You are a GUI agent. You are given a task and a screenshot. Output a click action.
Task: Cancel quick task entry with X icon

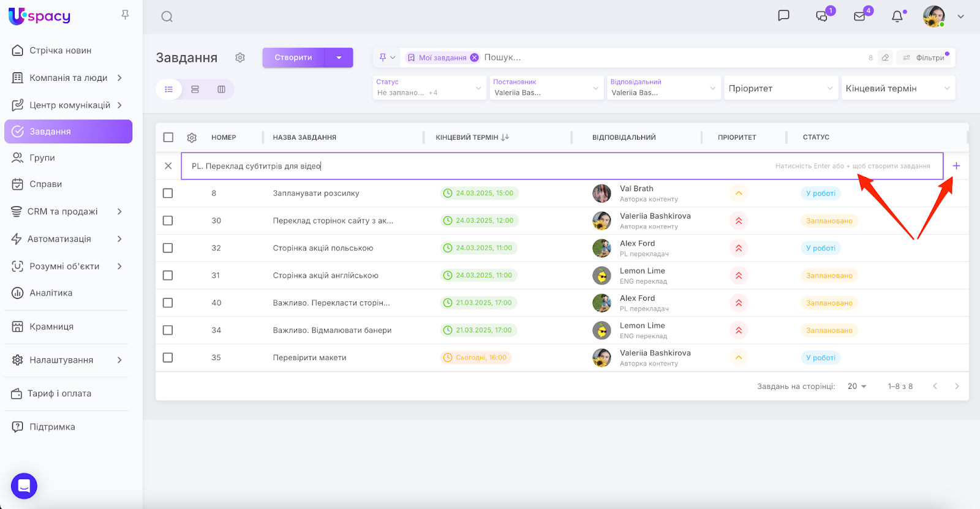coord(168,166)
